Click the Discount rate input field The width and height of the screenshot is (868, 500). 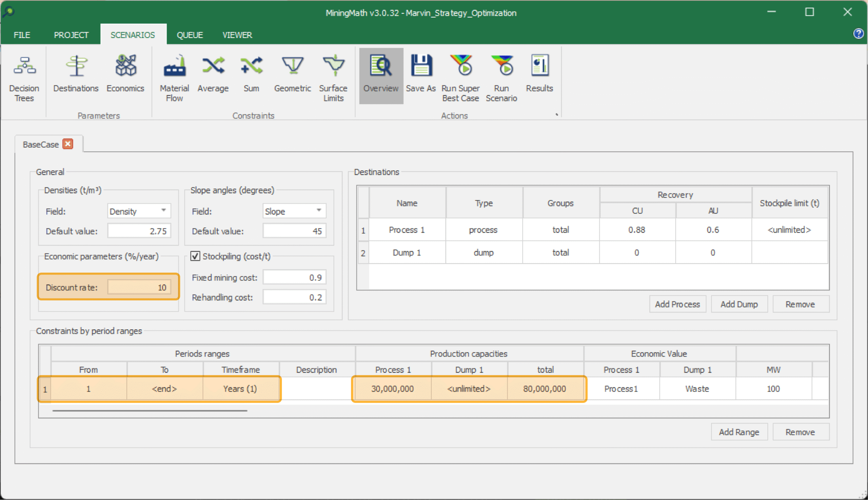pyautogui.click(x=139, y=287)
